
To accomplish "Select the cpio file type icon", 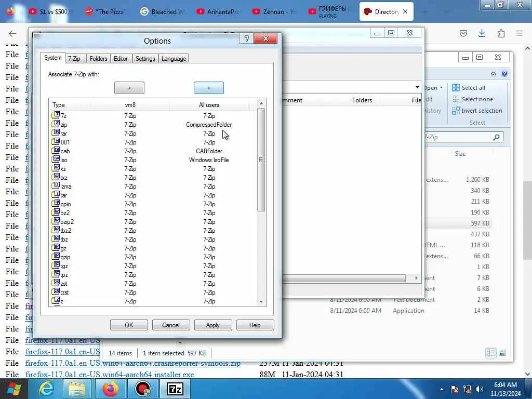I will (x=56, y=204).
